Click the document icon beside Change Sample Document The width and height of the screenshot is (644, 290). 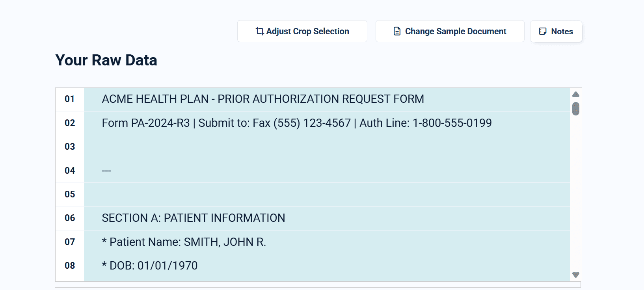click(396, 31)
